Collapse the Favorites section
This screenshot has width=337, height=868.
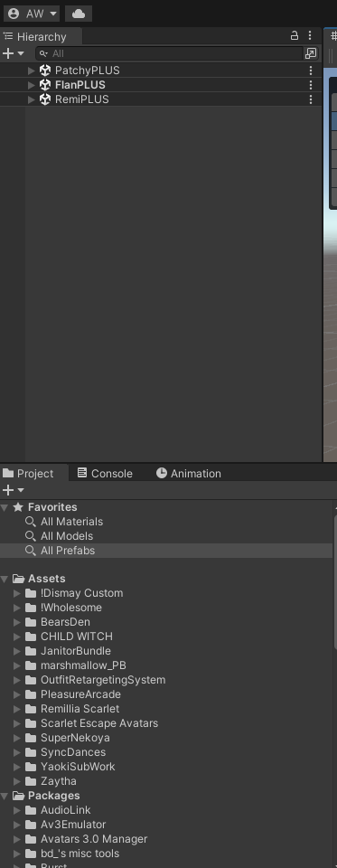click(x=5, y=507)
